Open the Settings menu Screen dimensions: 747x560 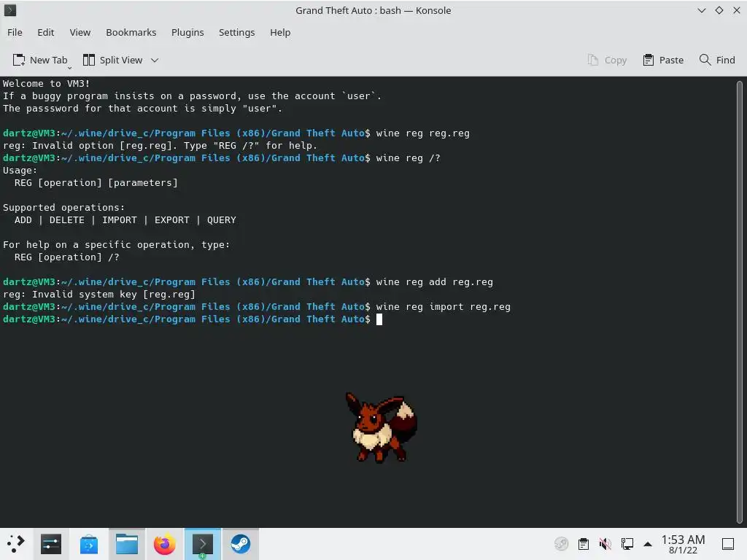point(236,32)
